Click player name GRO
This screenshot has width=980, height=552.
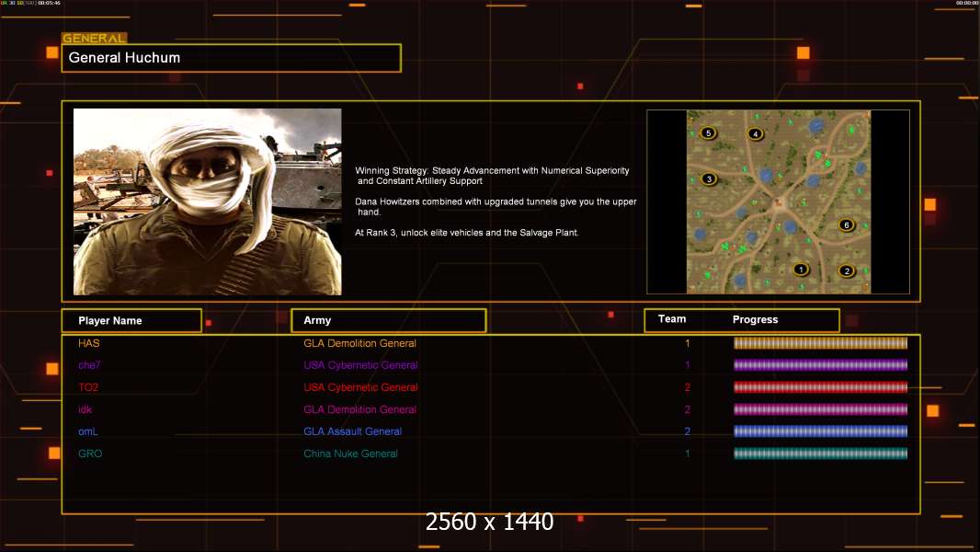90,454
